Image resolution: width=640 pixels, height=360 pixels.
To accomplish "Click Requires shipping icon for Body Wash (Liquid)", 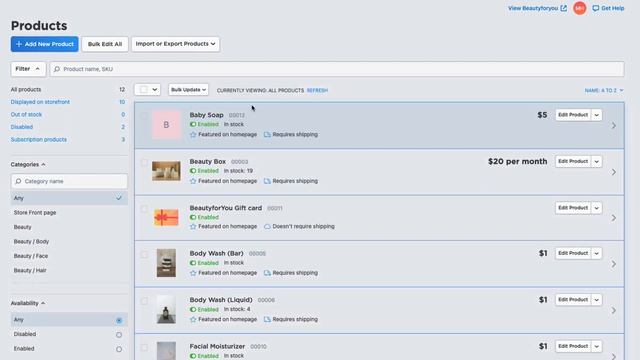I will (x=267, y=320).
